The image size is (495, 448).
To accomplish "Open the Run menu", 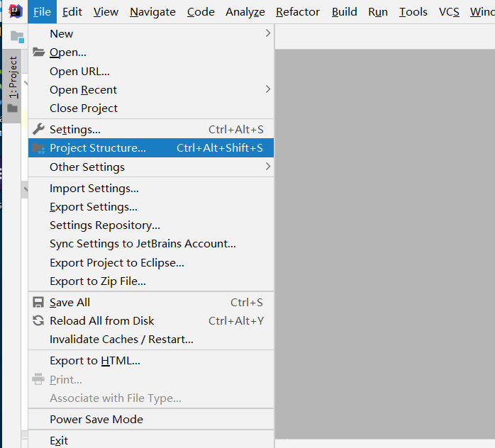I will click(378, 11).
